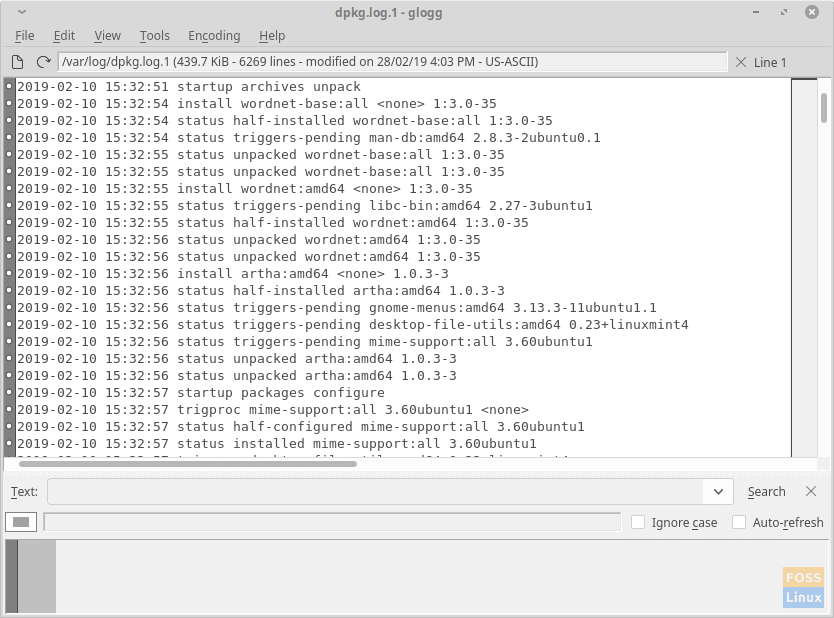The height and width of the screenshot is (618, 834).
Task: Select line 'status triggers-pending man-db:amd64 2.8.3-2ubuntu0.1'
Action: pyautogui.click(x=308, y=137)
